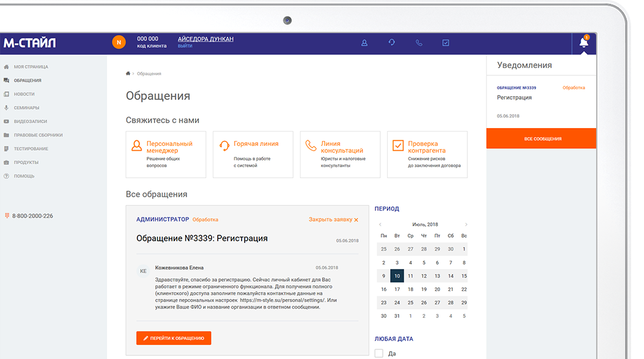
Task: Click the orange N user avatar
Action: click(x=119, y=42)
